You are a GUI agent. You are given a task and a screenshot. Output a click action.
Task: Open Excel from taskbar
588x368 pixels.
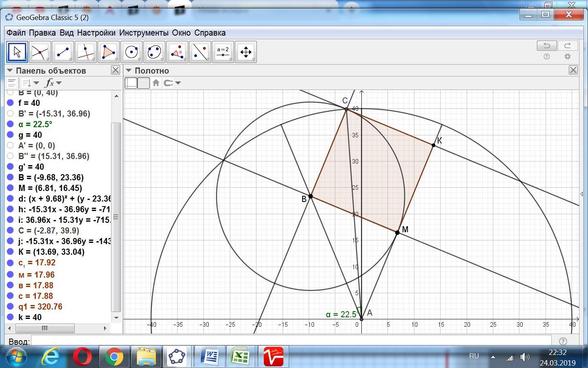[x=240, y=357]
